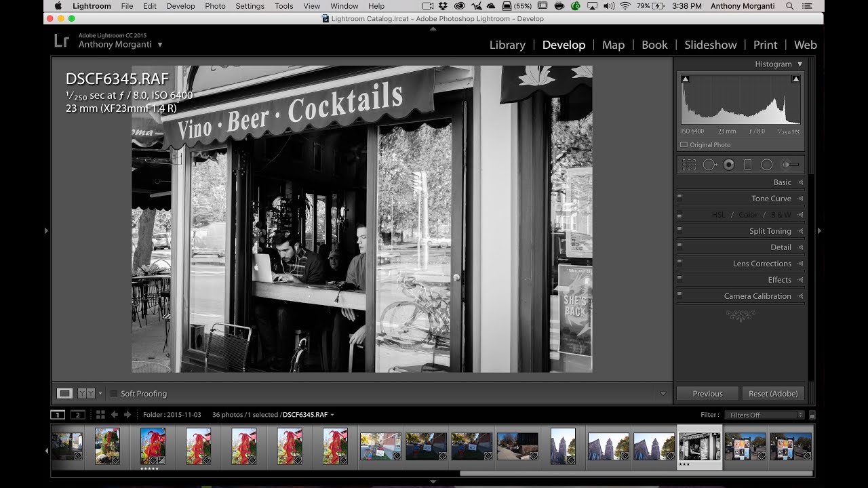Select the Red Eye Correction tool
Screen dimensions: 868x488
(729, 165)
